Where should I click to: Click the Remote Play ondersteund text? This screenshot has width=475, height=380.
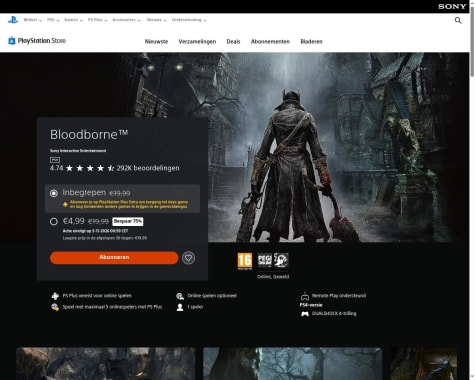pos(339,296)
